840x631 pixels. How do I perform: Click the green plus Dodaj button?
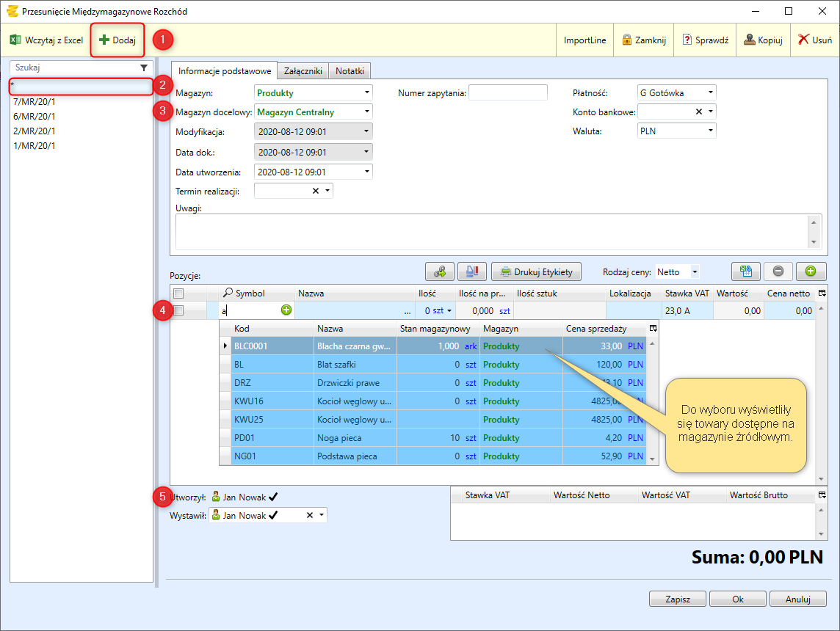click(117, 40)
